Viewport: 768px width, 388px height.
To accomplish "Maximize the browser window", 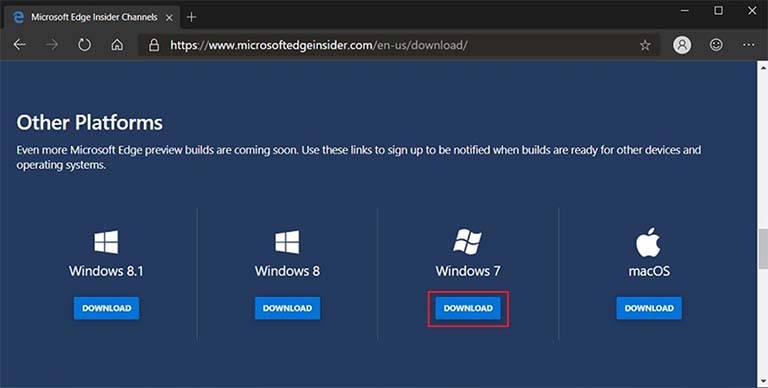I will point(718,10).
